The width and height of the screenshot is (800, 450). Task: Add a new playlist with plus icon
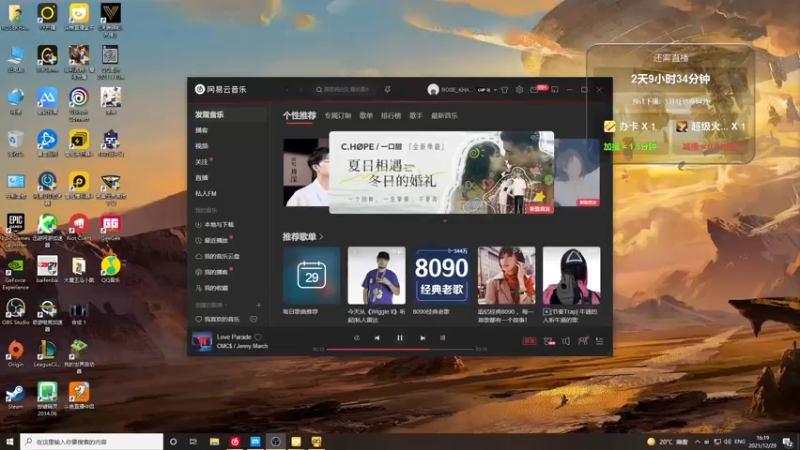[259, 305]
